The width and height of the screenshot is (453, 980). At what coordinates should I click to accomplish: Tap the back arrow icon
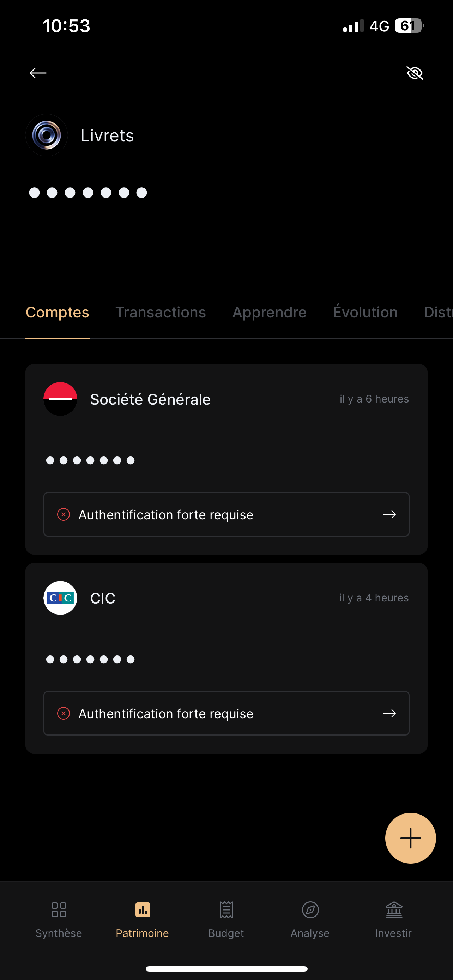38,73
